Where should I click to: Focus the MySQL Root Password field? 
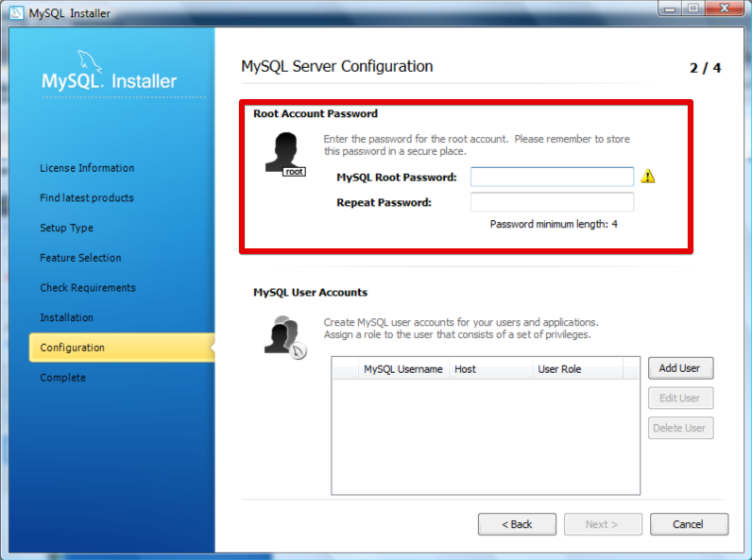point(552,177)
